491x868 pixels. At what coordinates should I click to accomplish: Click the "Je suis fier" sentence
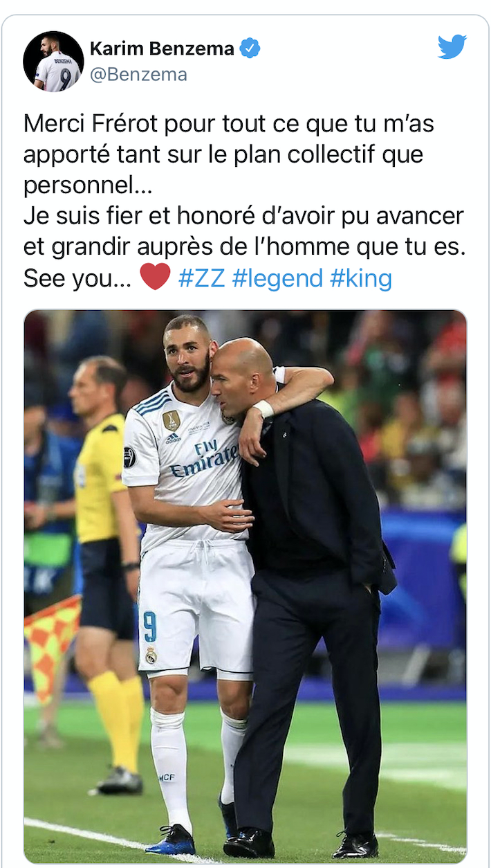coord(245,232)
